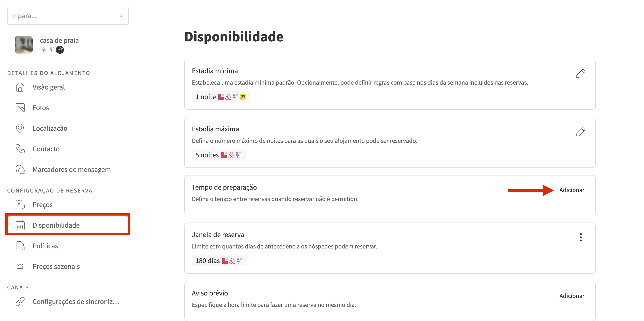The width and height of the screenshot is (644, 321).
Task: Open Configurações de sincronização menu item
Action: coord(76,301)
